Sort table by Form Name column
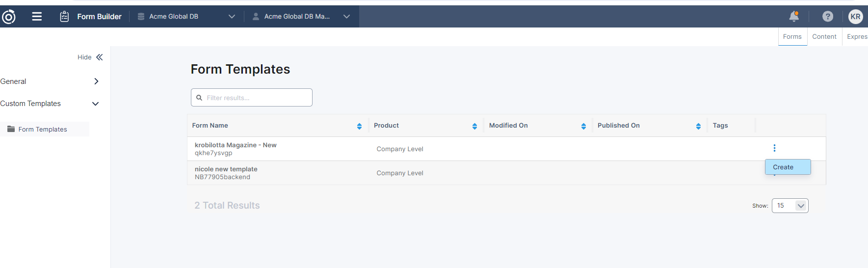Screen dimensions: 868x268 tap(359, 126)
